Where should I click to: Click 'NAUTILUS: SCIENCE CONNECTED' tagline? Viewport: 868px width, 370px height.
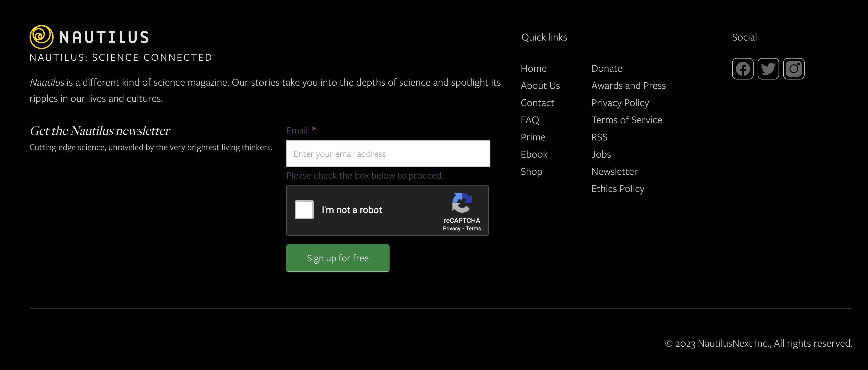(121, 57)
